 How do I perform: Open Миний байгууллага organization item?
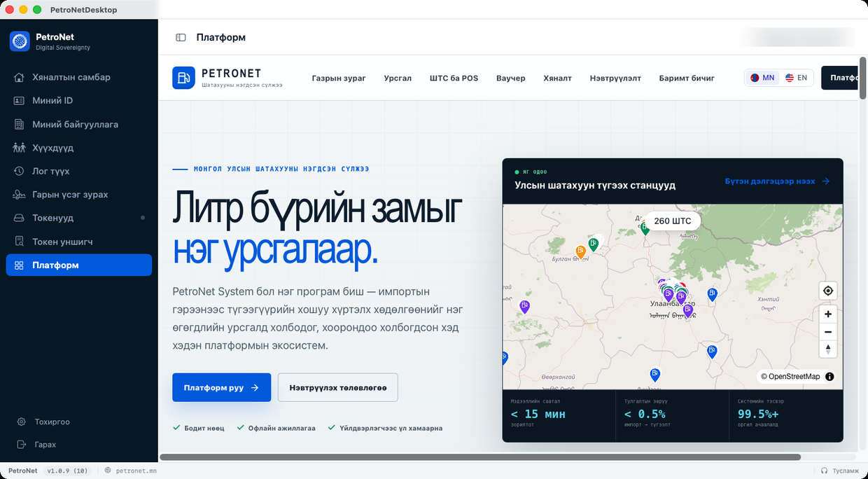79,125
